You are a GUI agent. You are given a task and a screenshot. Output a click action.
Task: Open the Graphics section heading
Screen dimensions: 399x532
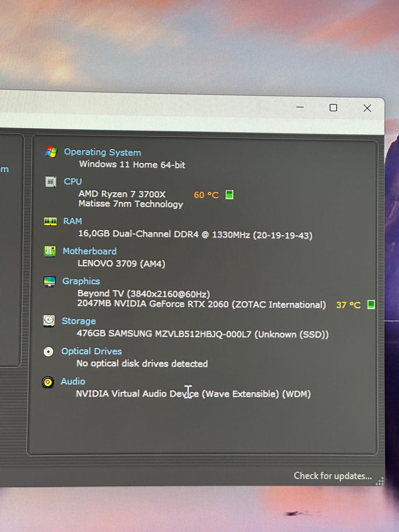[x=81, y=281]
